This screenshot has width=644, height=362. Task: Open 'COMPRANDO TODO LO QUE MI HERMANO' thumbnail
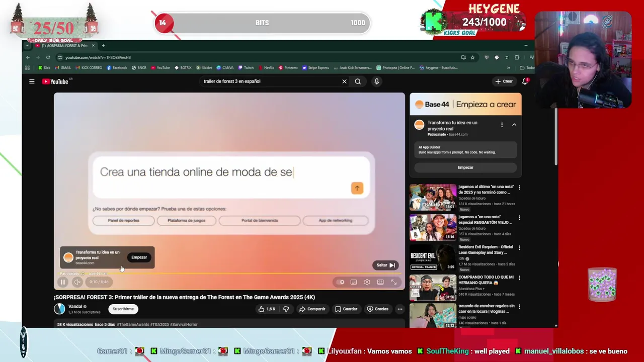pos(433,287)
